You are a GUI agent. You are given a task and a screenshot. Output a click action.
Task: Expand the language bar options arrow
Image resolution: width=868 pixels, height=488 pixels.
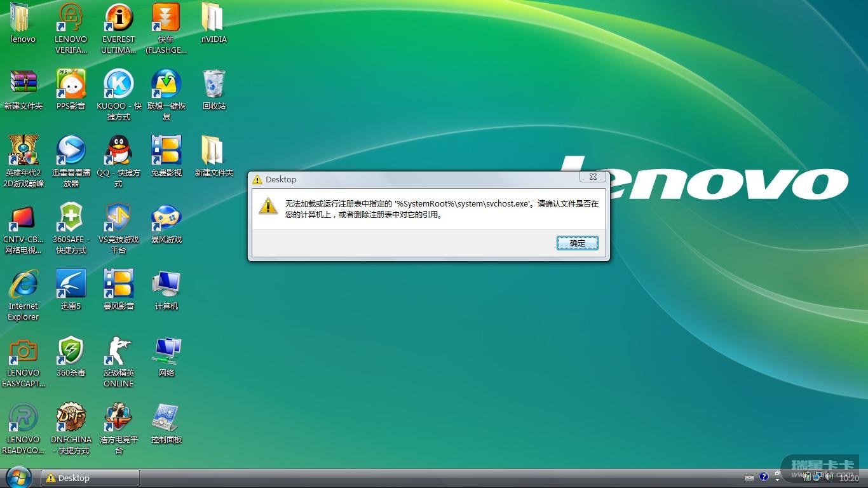pos(777,480)
